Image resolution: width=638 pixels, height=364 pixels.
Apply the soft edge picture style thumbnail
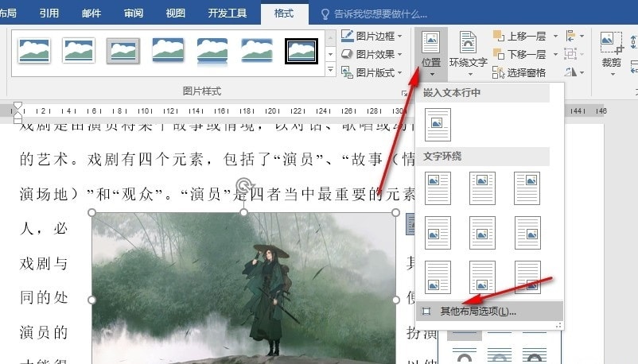pos(256,51)
